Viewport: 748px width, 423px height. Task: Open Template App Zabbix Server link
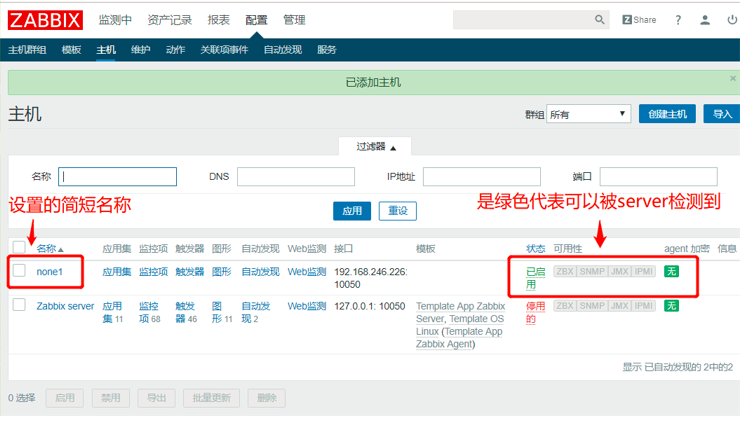coord(460,312)
